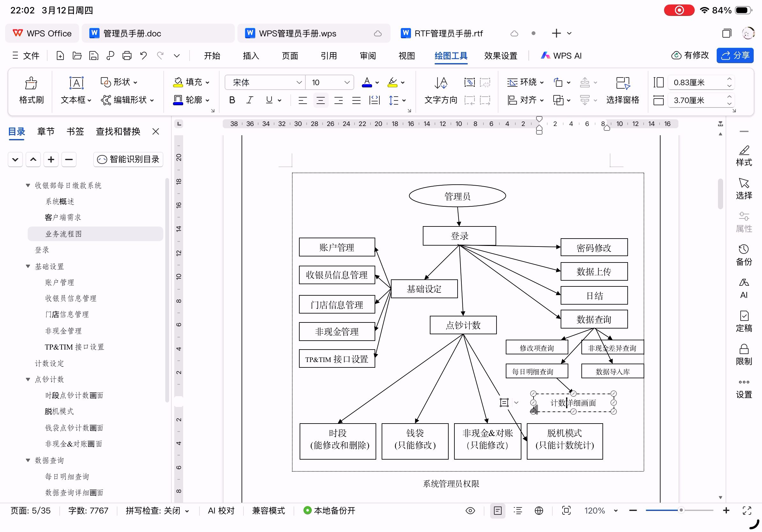Image resolution: width=762 pixels, height=532 pixels.
Task: Toggle eye protection mode in status bar
Action: tap(470, 510)
